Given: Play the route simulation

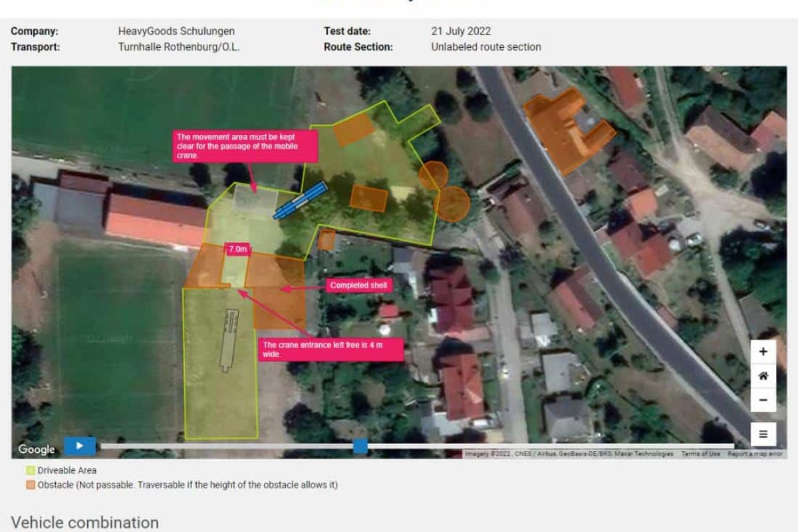Looking at the screenshot, I should click(x=80, y=446).
